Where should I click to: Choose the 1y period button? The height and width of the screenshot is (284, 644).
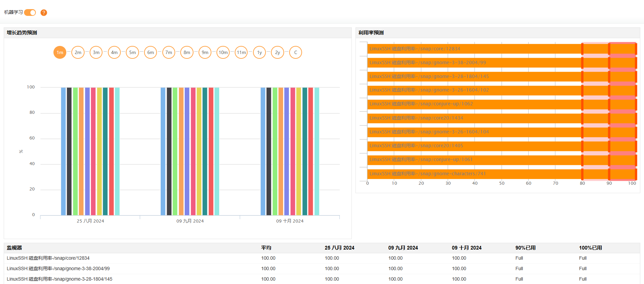click(259, 52)
